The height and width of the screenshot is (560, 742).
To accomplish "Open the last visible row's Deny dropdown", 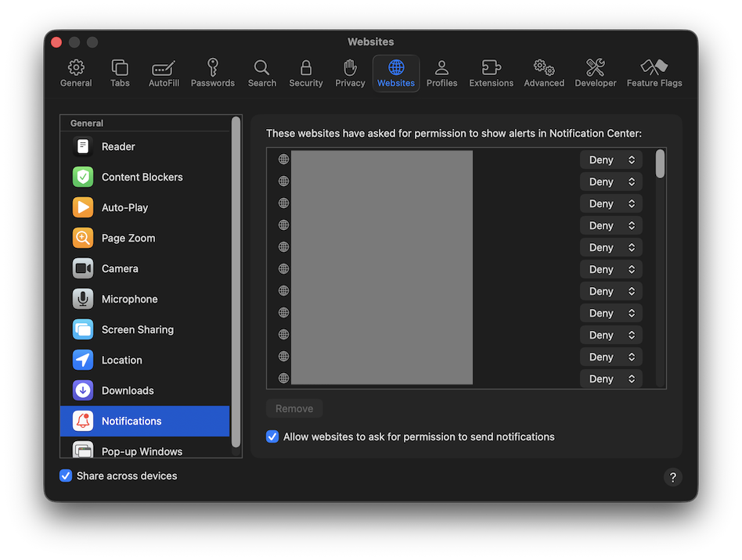I will (611, 379).
